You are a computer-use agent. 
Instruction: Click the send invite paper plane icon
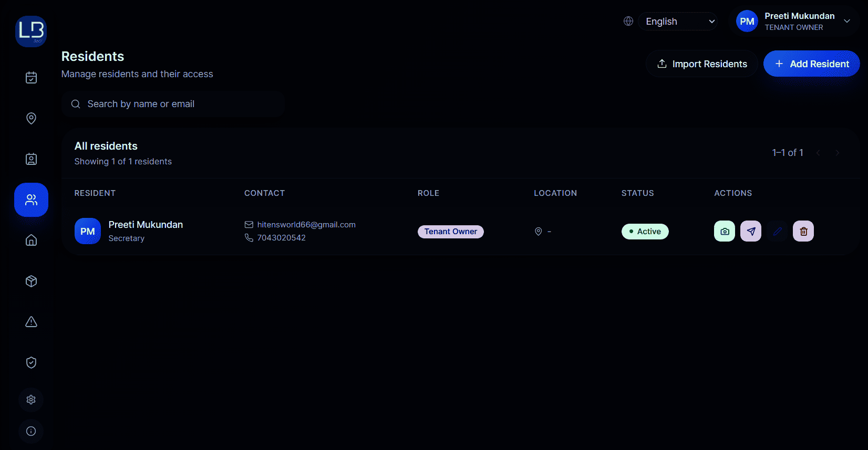click(751, 231)
